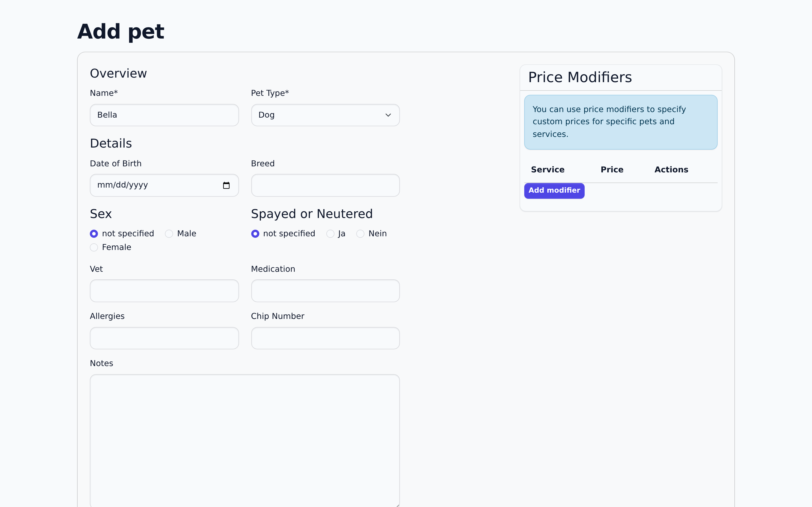Choose 'not specified' under Sex

click(94, 234)
